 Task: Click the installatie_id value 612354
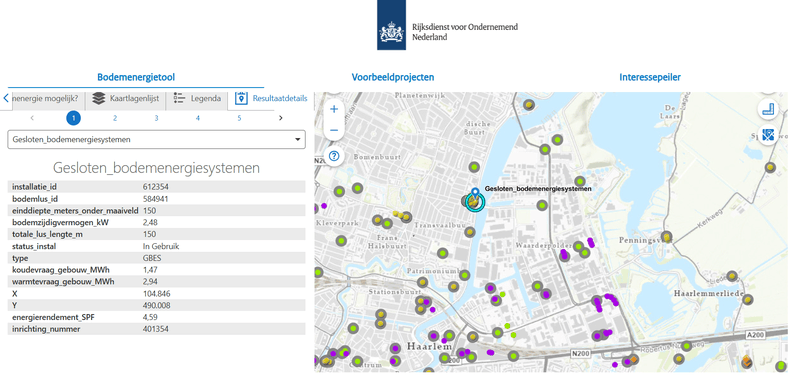pos(156,187)
